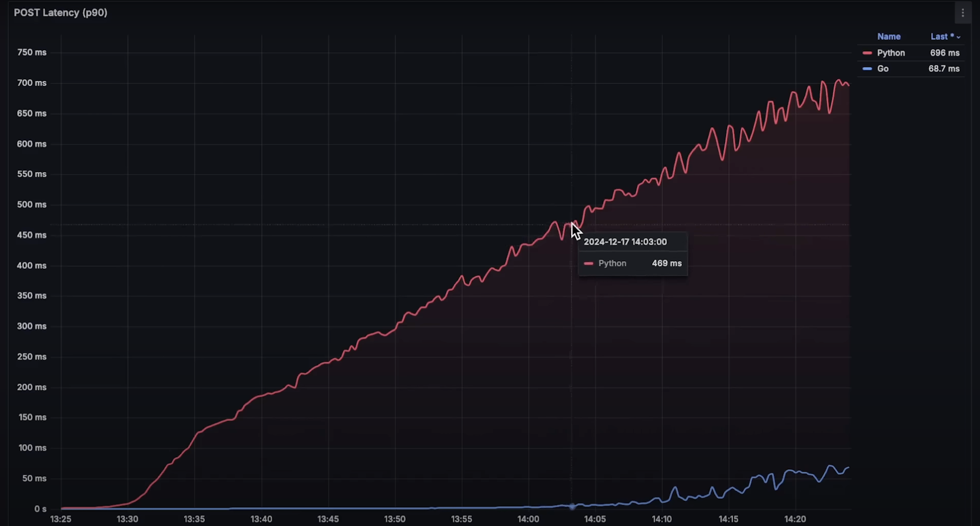This screenshot has height=526, width=980.
Task: Click the Go 68.7 ms legend value
Action: [x=943, y=69]
